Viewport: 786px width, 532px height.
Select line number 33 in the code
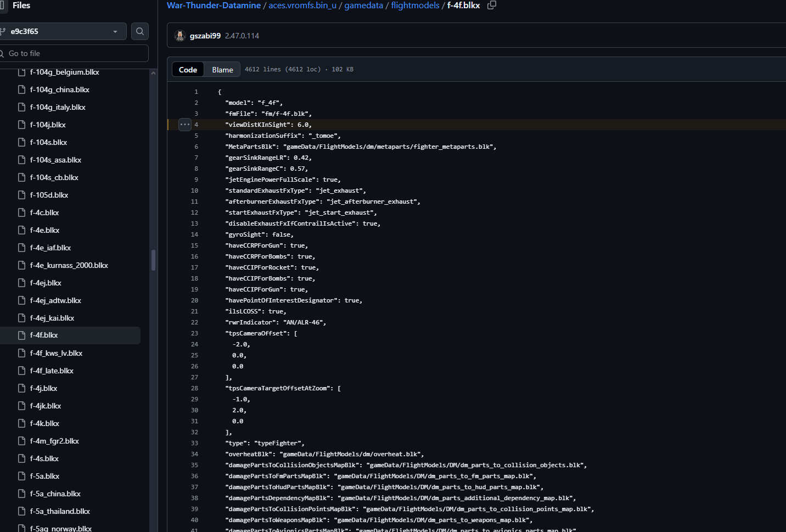coord(194,443)
